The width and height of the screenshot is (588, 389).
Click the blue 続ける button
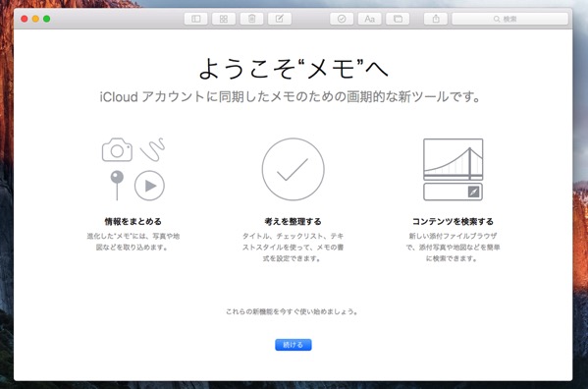point(294,345)
